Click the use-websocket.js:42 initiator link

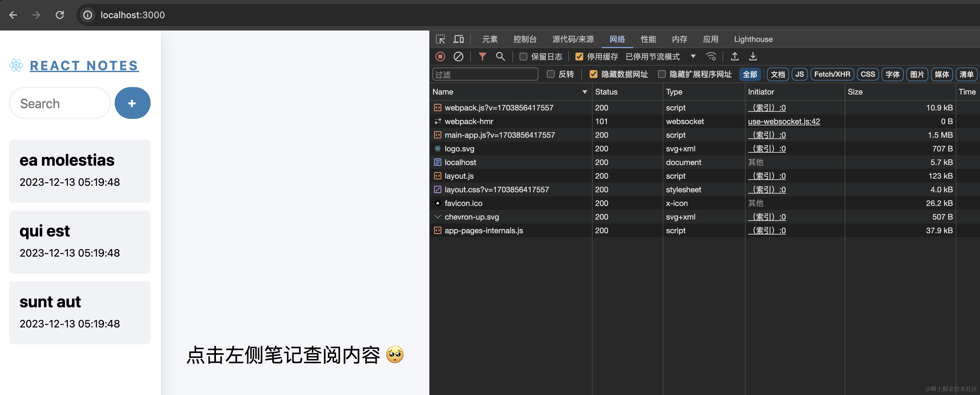pos(784,121)
